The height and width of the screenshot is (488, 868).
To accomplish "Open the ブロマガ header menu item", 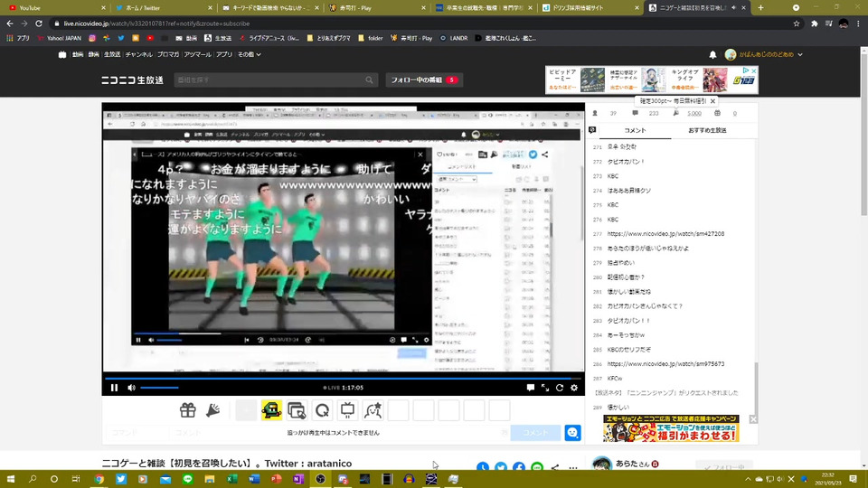I will click(x=168, y=55).
